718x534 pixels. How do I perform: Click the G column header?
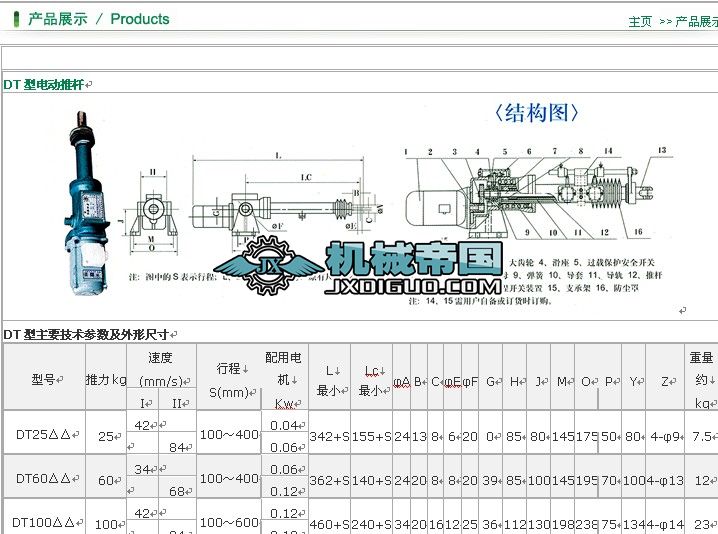tap(490, 379)
